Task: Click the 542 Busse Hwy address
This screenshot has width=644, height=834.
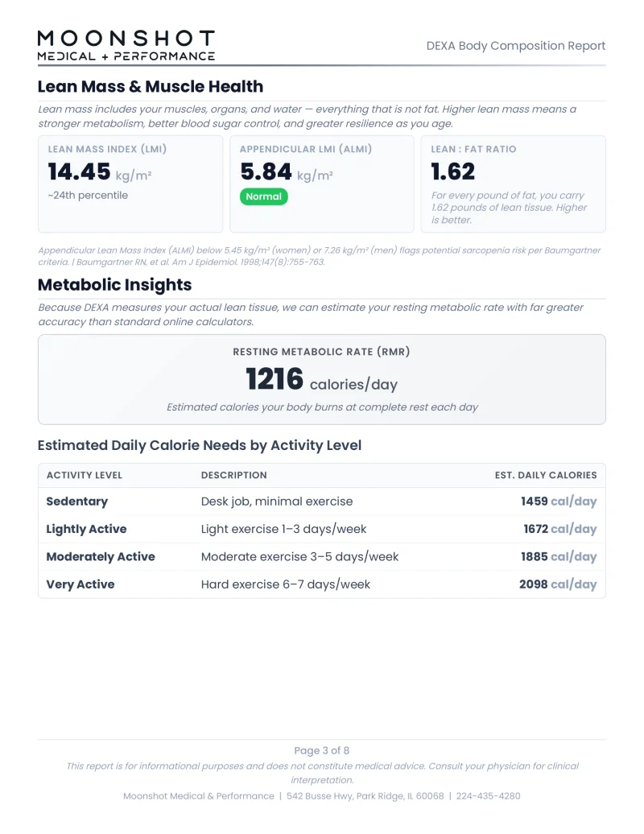Action: (x=365, y=796)
